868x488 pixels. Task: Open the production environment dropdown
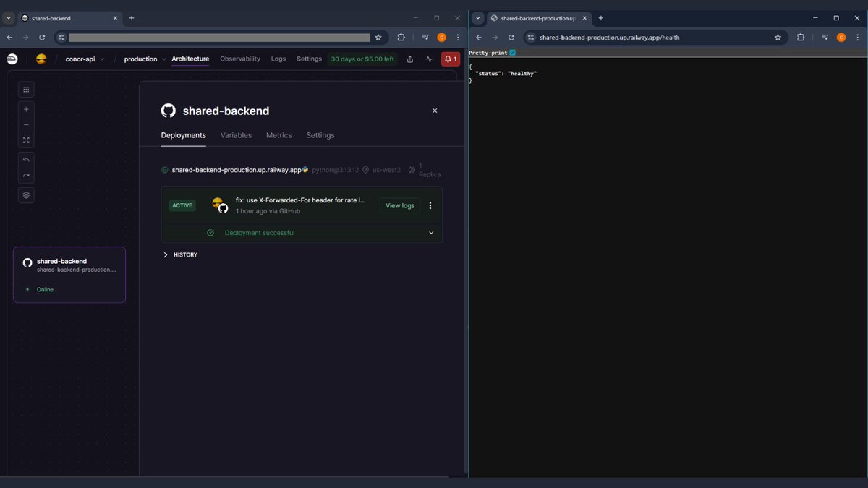pyautogui.click(x=145, y=59)
